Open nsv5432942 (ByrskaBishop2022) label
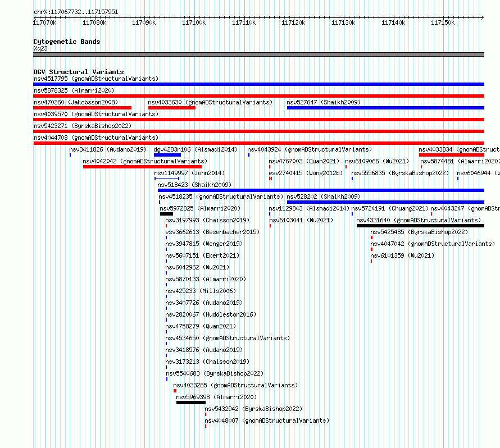 click(253, 409)
